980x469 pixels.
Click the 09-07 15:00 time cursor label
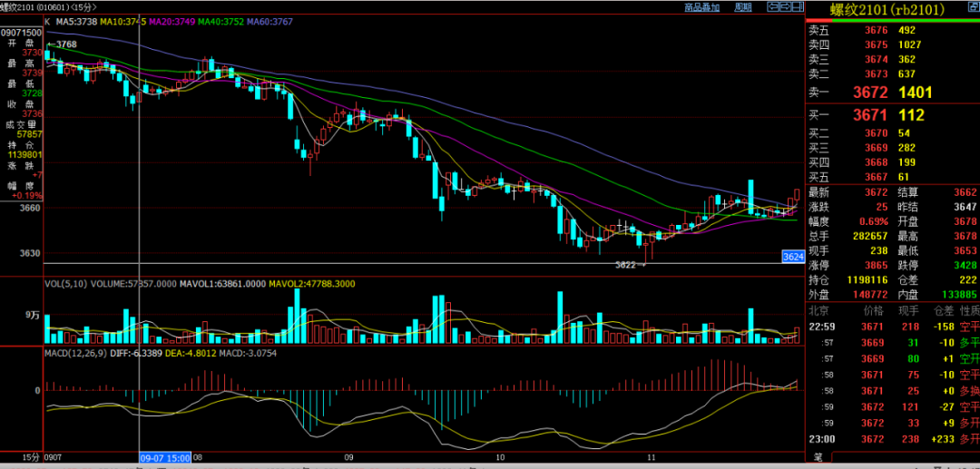(x=165, y=458)
